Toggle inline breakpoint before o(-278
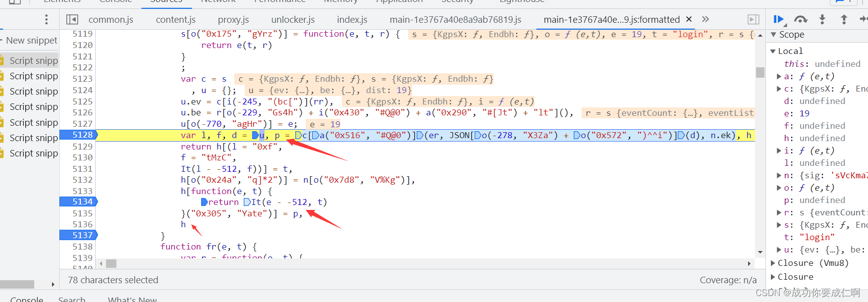Screen dimensions: 868x302 [478, 135]
